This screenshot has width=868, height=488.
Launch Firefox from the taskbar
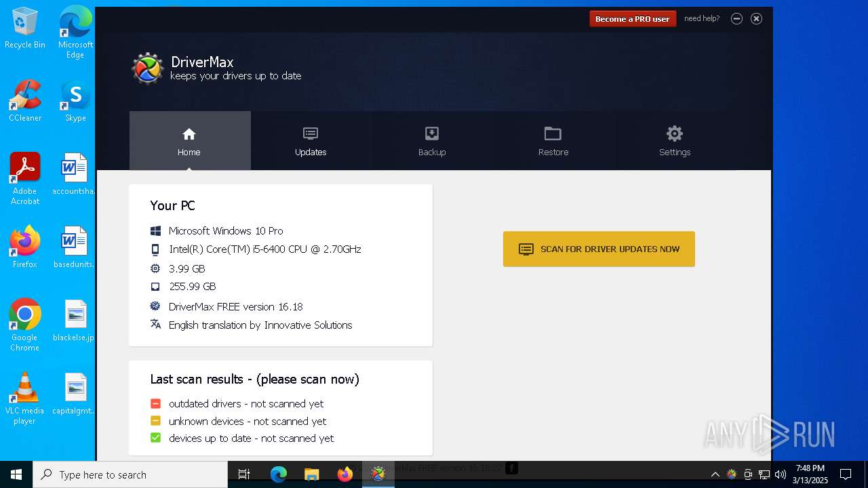coord(344,474)
